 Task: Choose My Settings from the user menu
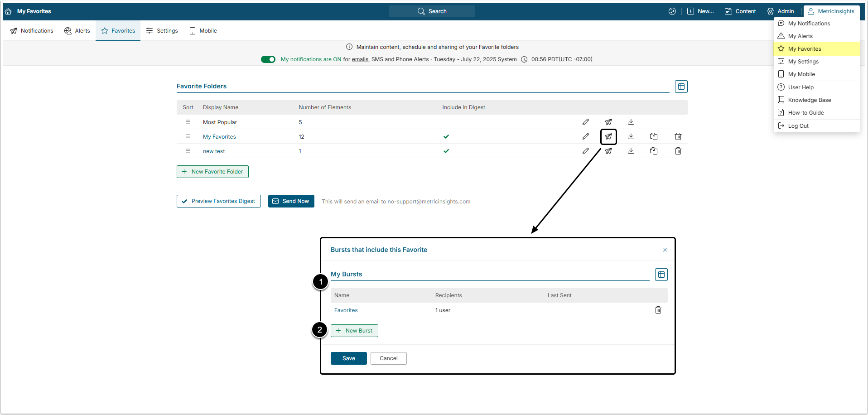817,62
